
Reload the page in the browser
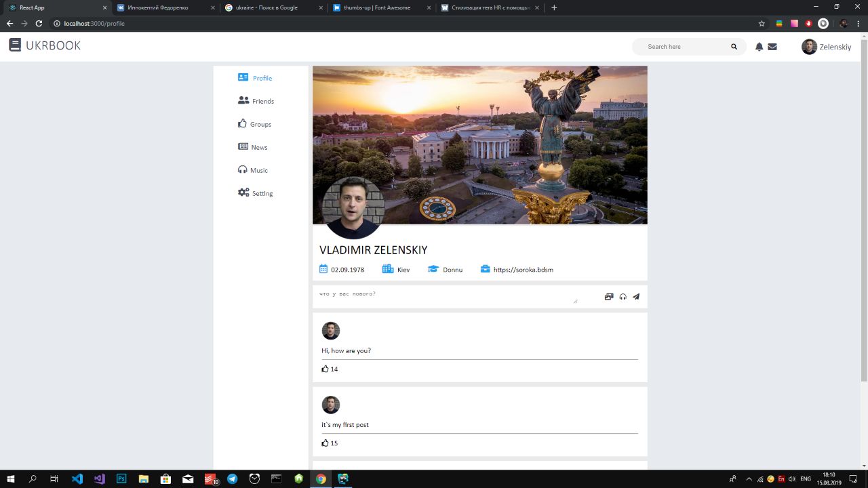tap(39, 23)
